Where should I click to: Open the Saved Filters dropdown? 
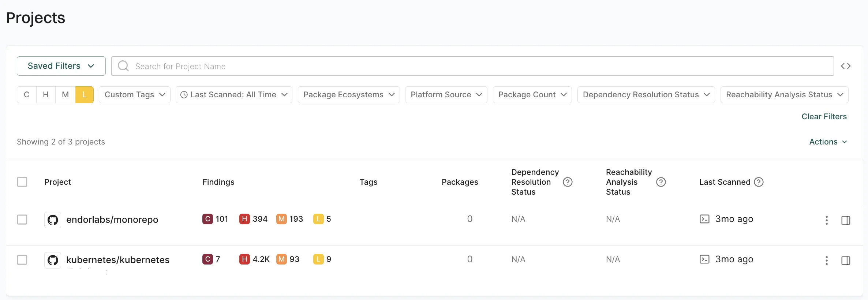coord(61,66)
